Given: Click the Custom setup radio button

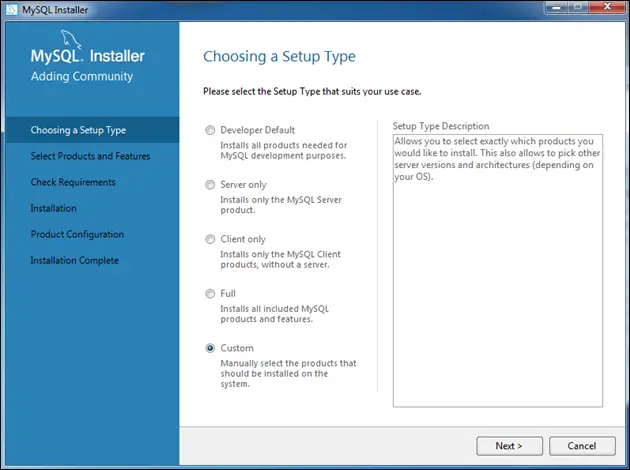Looking at the screenshot, I should (x=210, y=348).
